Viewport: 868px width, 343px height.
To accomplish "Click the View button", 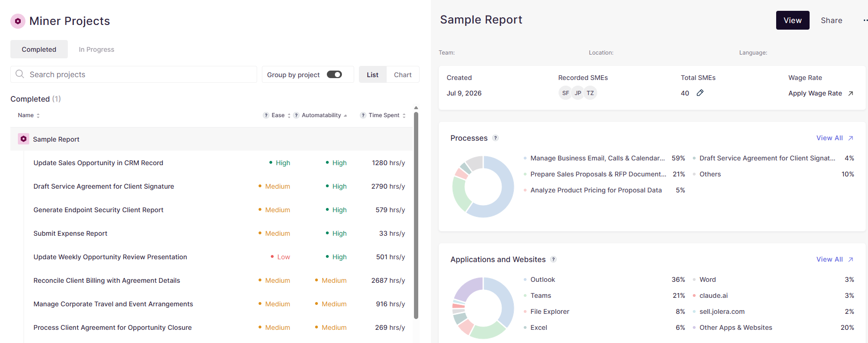I will tap(793, 20).
